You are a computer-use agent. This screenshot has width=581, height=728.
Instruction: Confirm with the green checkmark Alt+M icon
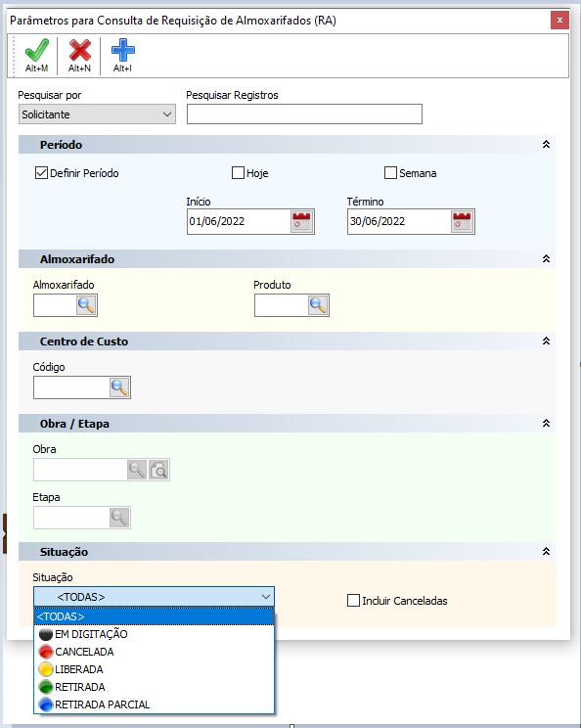click(x=36, y=55)
